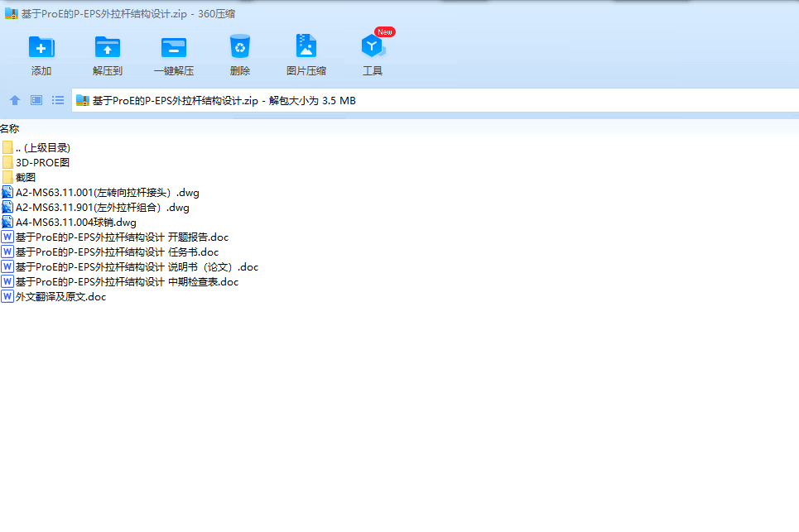Click the 360压缩 app icon in the title bar
This screenshot has width=799, height=532.
click(x=12, y=14)
